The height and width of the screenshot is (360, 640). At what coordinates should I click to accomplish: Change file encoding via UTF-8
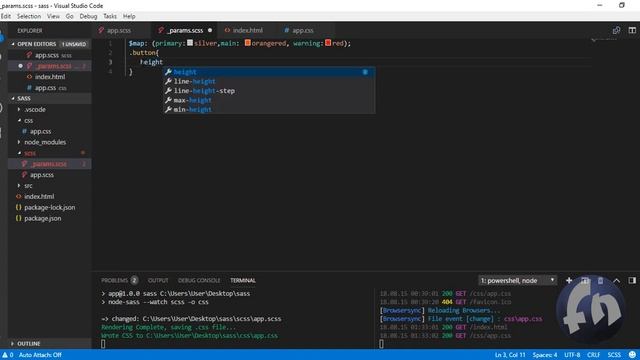[x=572, y=355]
